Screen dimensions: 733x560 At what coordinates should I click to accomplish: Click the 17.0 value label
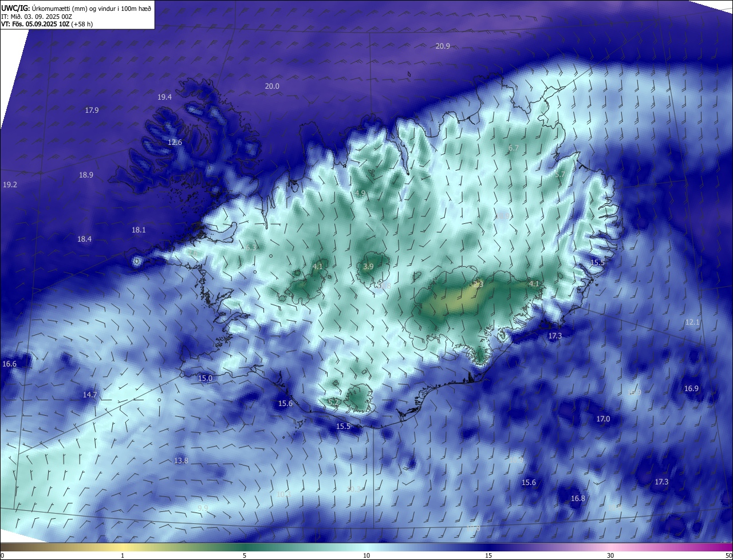point(603,419)
